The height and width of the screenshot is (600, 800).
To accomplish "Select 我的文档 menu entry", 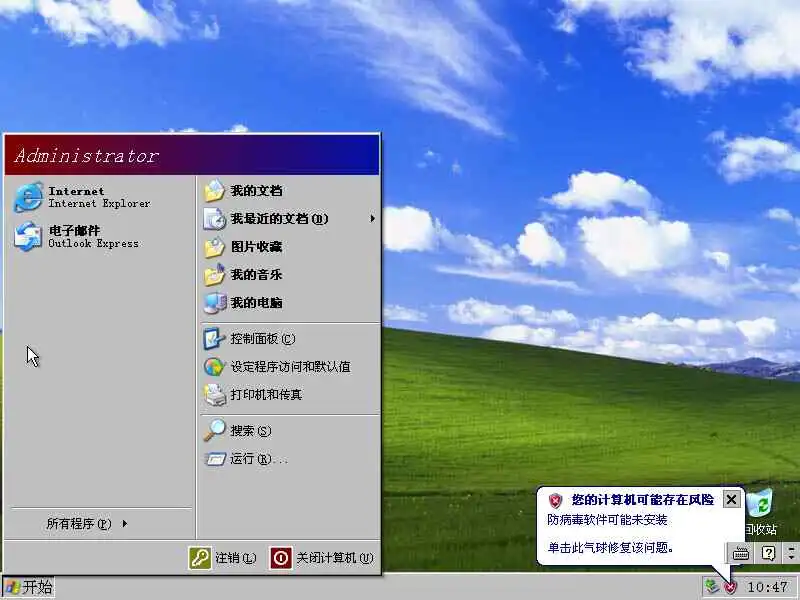I will click(x=291, y=191).
